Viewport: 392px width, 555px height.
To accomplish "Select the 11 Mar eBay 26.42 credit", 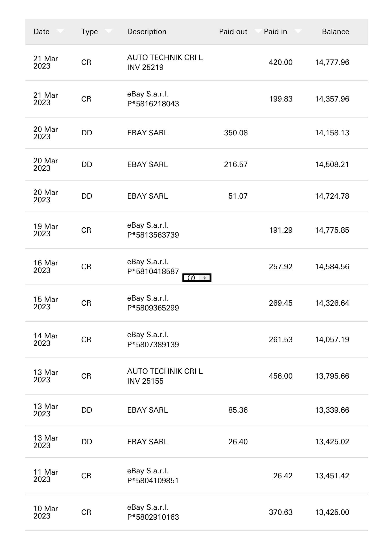I will point(197,476).
